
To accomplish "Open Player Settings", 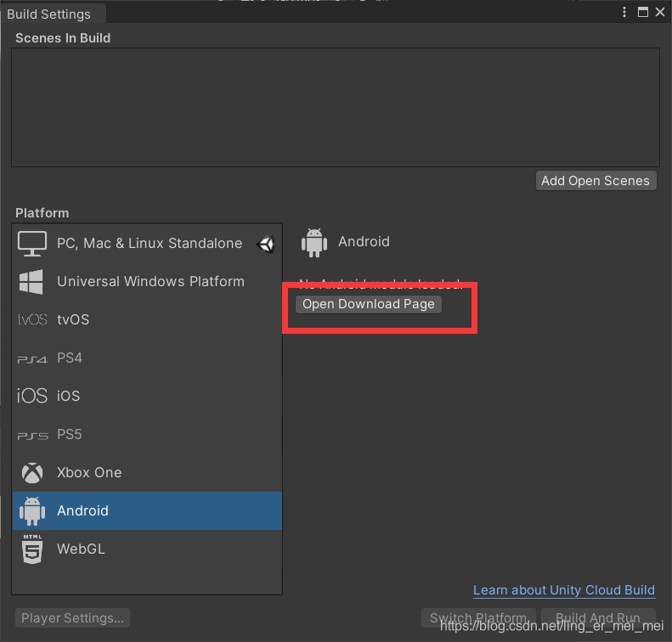I will coord(72,618).
